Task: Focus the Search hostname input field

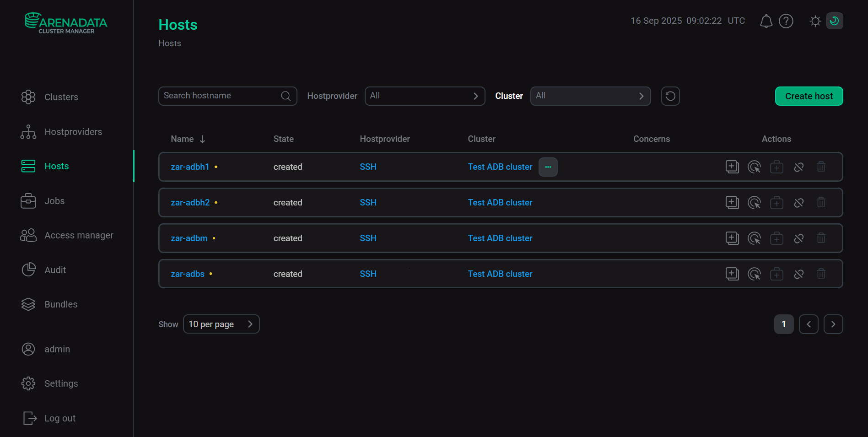Action: (220, 96)
